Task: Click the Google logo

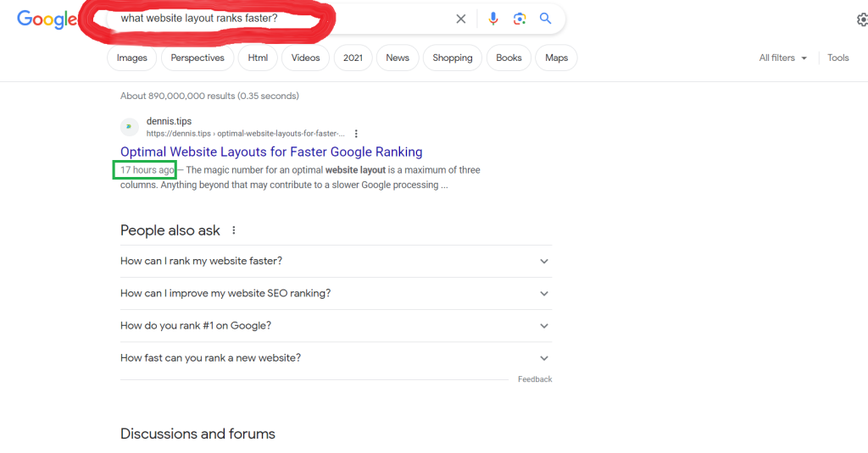Action: coord(47,19)
